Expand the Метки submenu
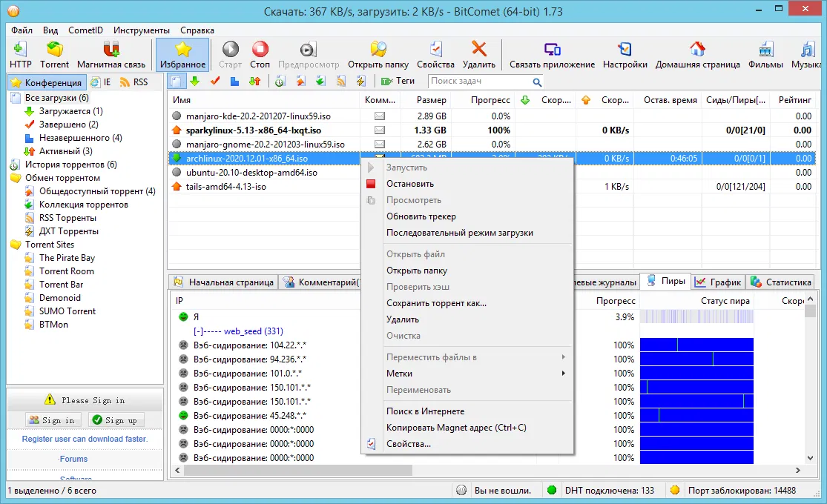Viewport: 827px width, 504px height. tap(467, 374)
